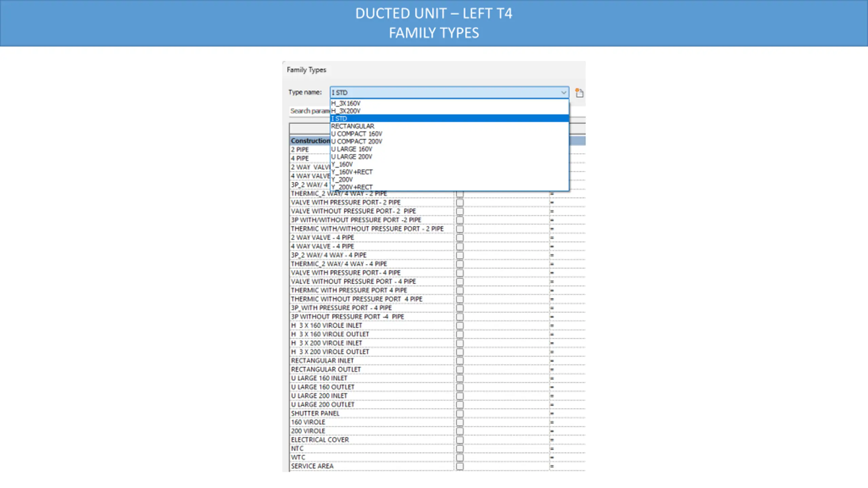Check the 160 VIROLE checkbox
Screen dimensions: 868x488
tap(460, 422)
